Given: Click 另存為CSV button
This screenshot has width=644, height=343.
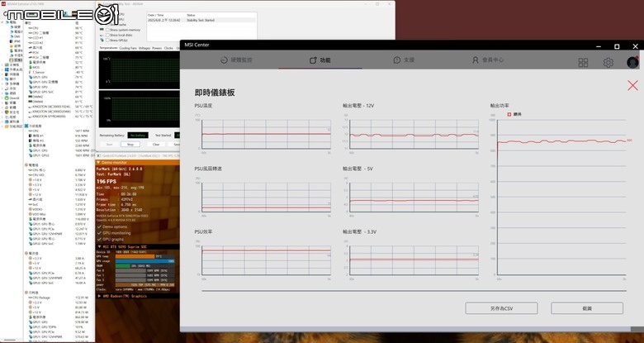Looking at the screenshot, I should [501, 308].
